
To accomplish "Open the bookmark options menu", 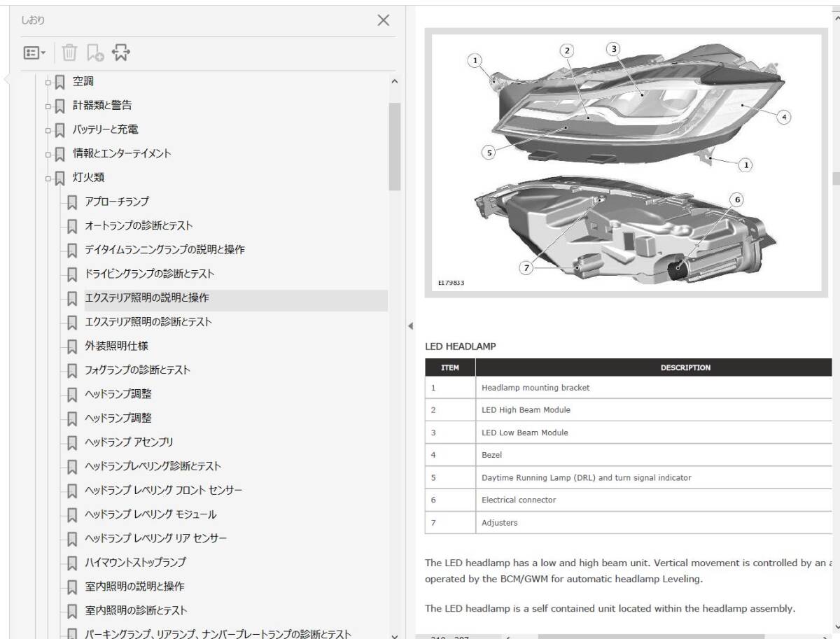I will tap(33, 53).
